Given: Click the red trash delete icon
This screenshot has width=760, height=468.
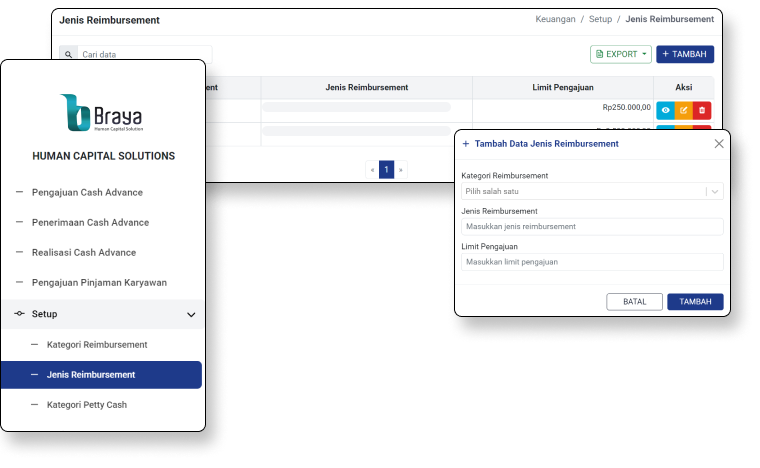Looking at the screenshot, I should coord(702,110).
